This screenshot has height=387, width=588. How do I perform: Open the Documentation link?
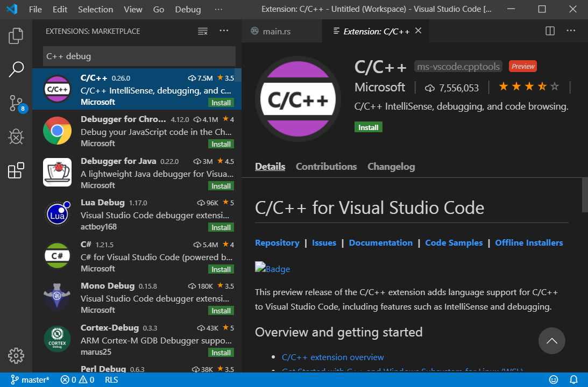click(x=381, y=243)
